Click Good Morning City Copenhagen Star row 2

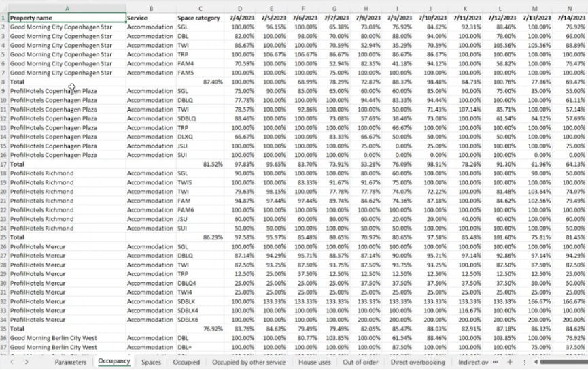tap(67, 27)
